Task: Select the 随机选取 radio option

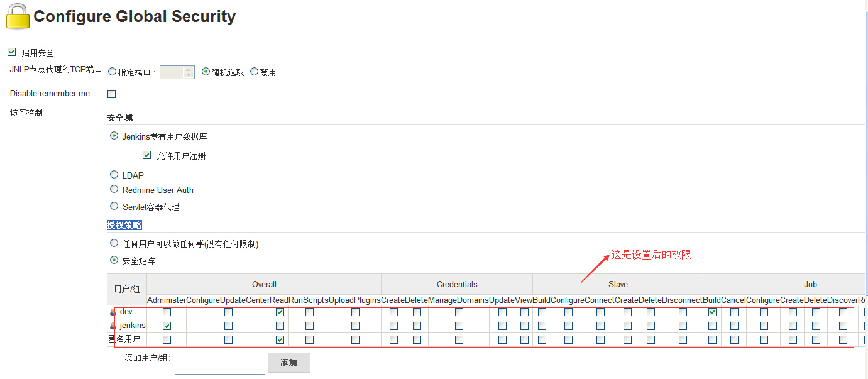Action: point(206,72)
